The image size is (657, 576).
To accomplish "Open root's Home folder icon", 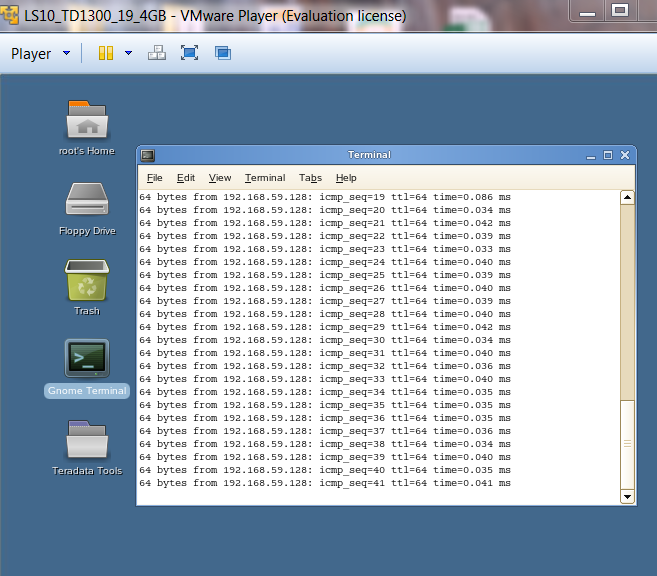I will pyautogui.click(x=87, y=120).
